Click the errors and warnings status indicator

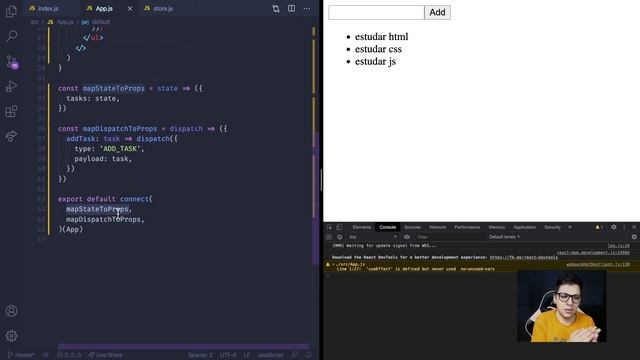click(69, 355)
